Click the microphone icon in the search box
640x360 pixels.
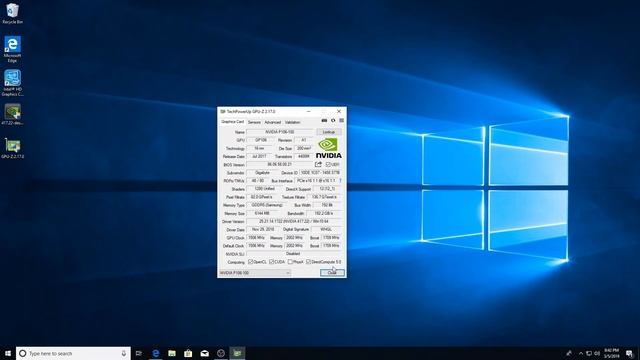[124, 353]
